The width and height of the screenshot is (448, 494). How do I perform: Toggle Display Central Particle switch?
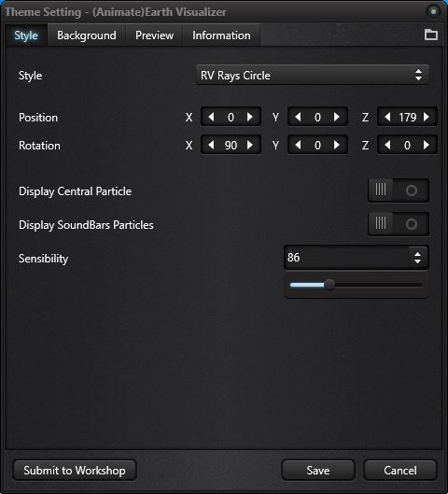(399, 191)
